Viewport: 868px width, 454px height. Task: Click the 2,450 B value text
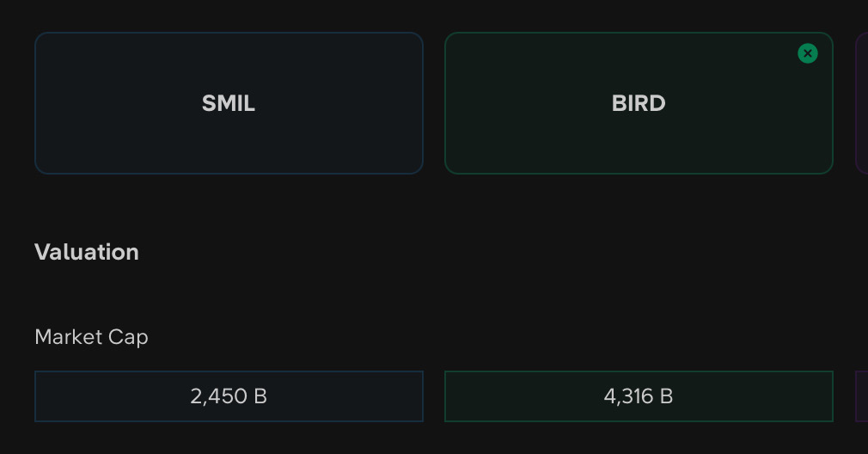pos(229,396)
